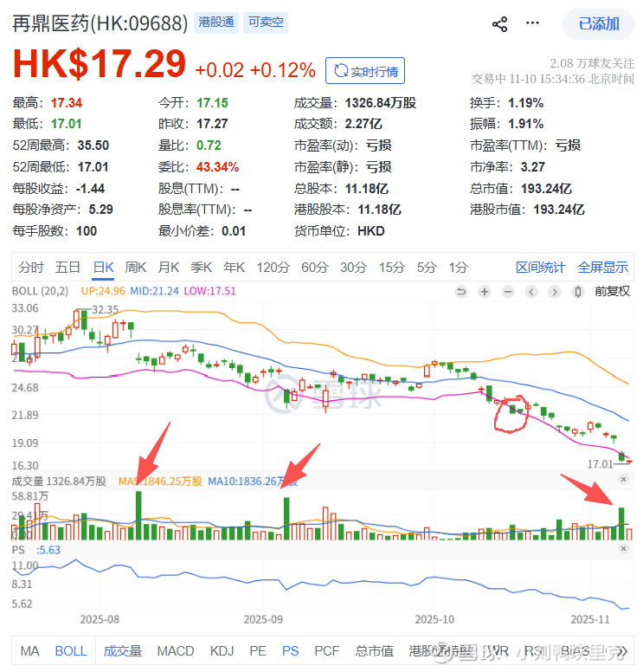Select the MA indicator tab
Viewport: 643px width, 672px height.
tap(29, 651)
